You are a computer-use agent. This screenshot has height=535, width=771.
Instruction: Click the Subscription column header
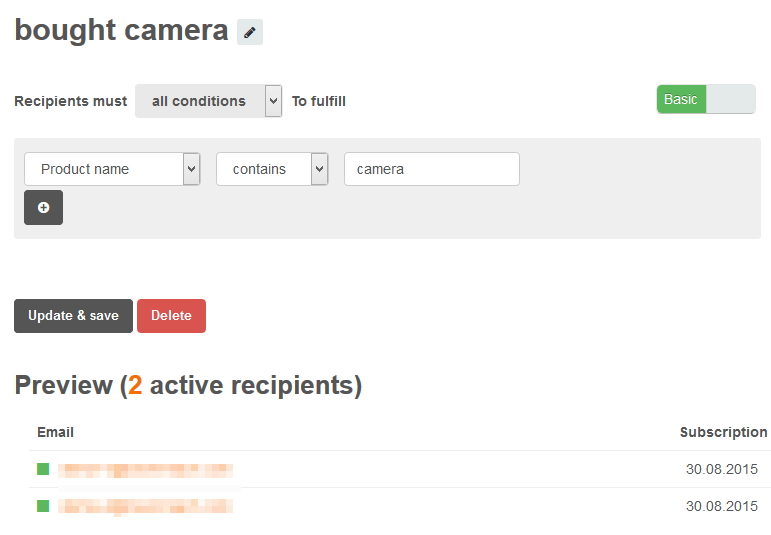[723, 432]
